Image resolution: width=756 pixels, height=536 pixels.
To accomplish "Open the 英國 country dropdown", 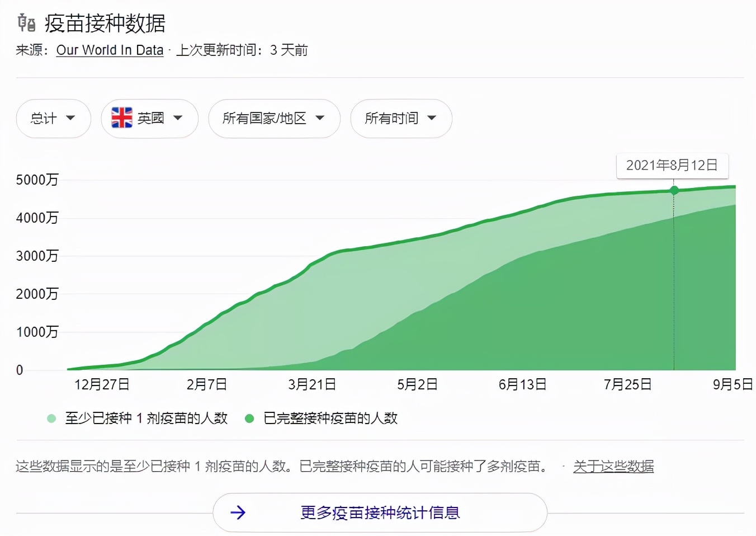I will [x=149, y=118].
